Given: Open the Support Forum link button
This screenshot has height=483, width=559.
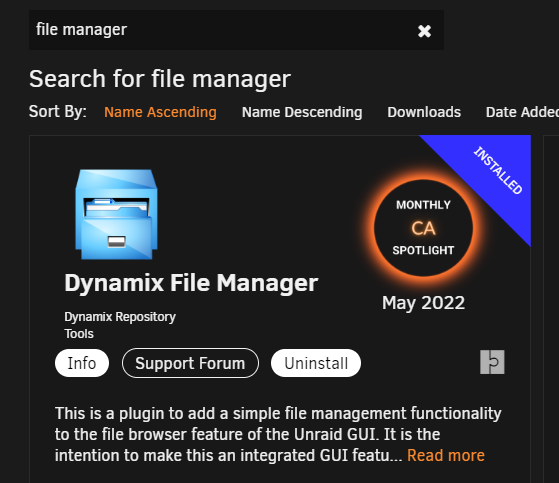Looking at the screenshot, I should [x=190, y=363].
